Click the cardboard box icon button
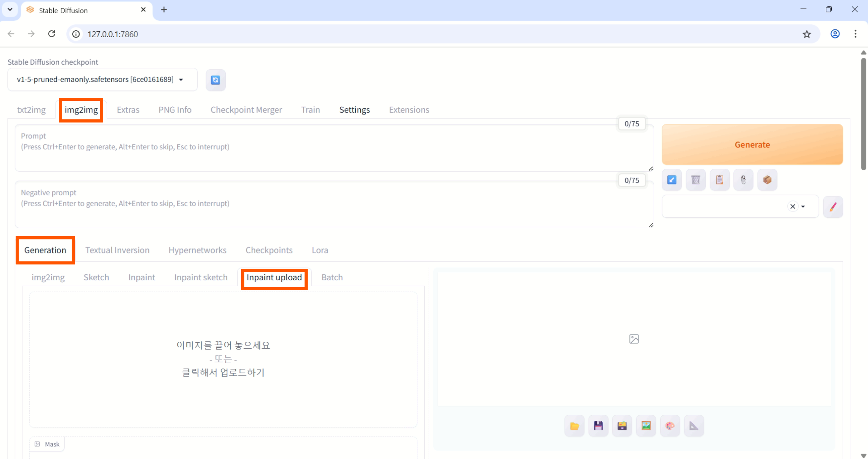The width and height of the screenshot is (868, 459). tap(767, 180)
